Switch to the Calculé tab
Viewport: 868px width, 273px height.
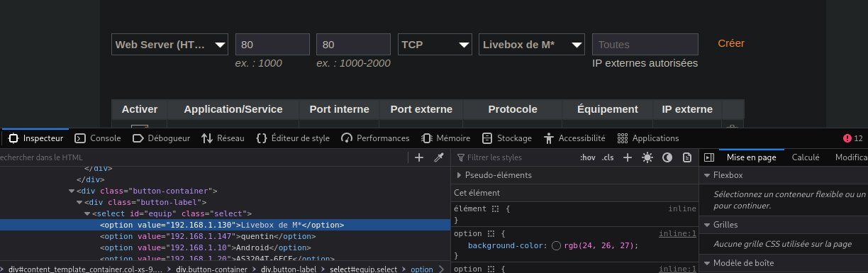(806, 157)
